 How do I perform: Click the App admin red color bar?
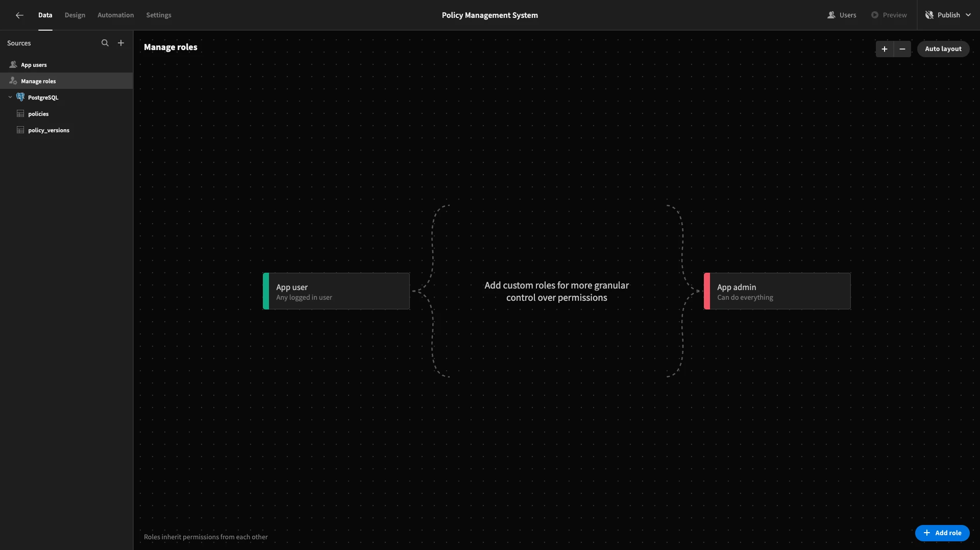(x=707, y=291)
